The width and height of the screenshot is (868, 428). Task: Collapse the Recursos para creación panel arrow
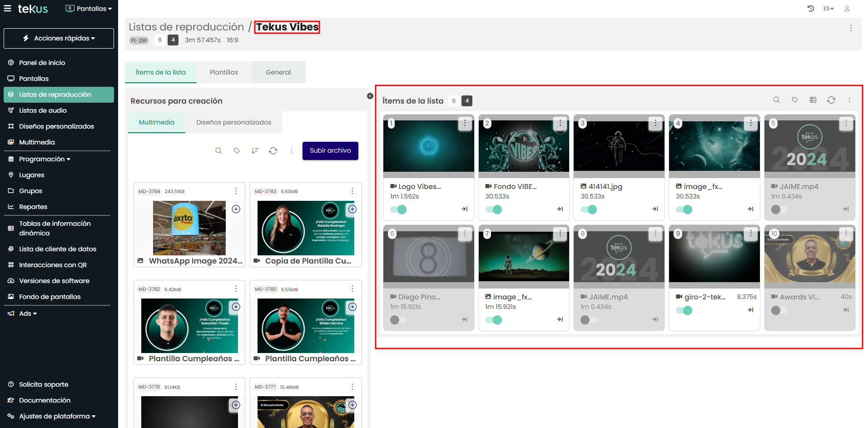370,96
